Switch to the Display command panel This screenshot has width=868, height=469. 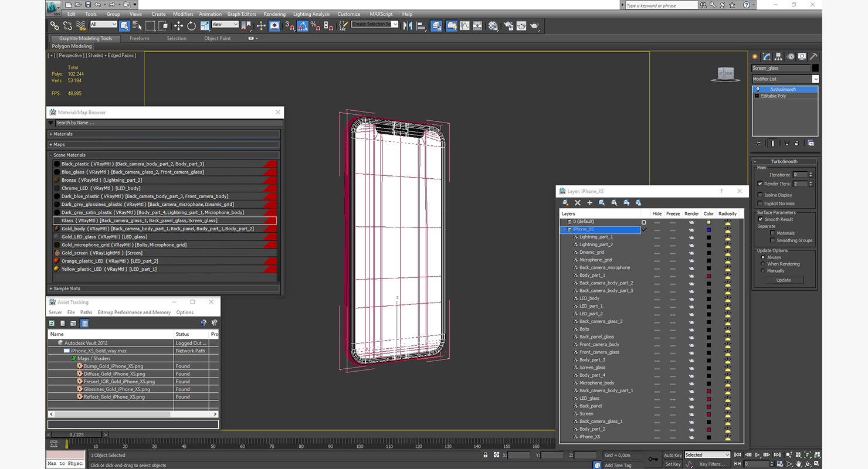click(x=802, y=56)
